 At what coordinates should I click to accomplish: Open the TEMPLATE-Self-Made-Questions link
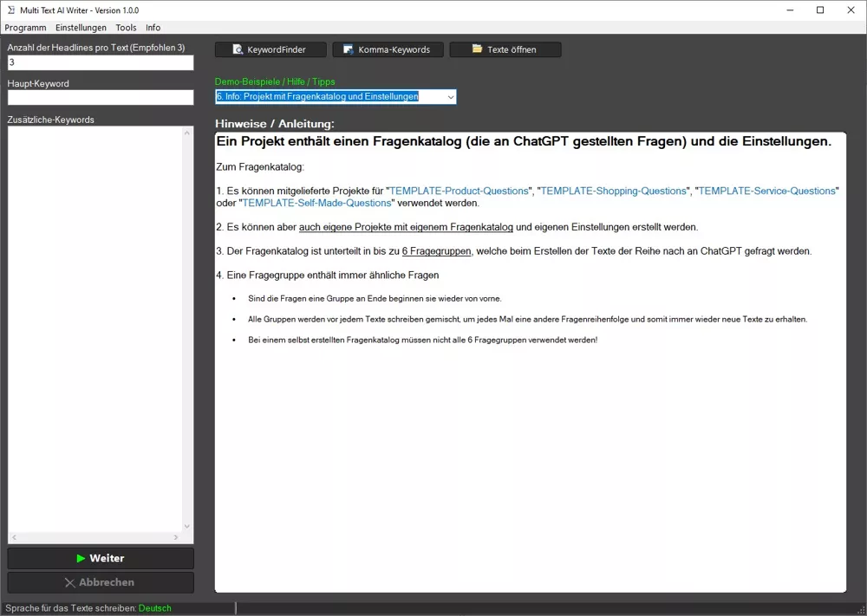click(316, 204)
